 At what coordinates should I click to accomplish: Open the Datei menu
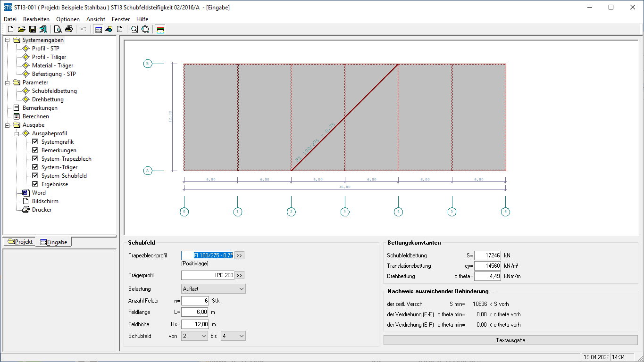(x=10, y=19)
